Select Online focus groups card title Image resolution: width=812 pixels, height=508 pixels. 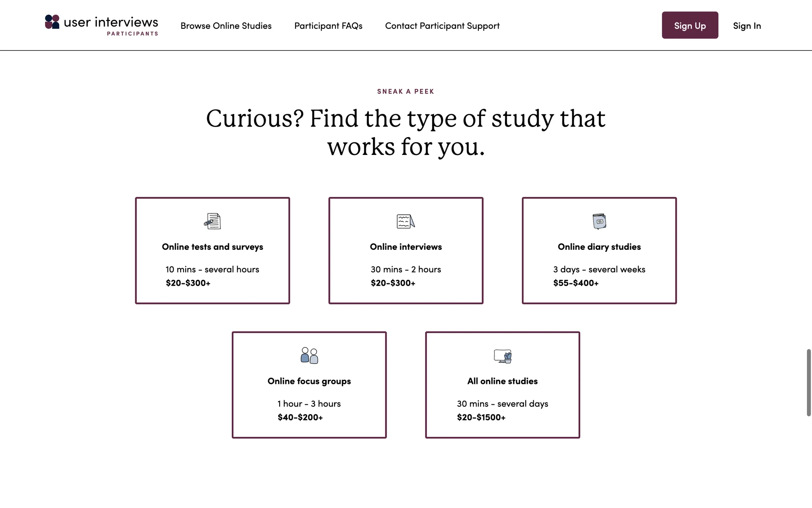point(309,381)
